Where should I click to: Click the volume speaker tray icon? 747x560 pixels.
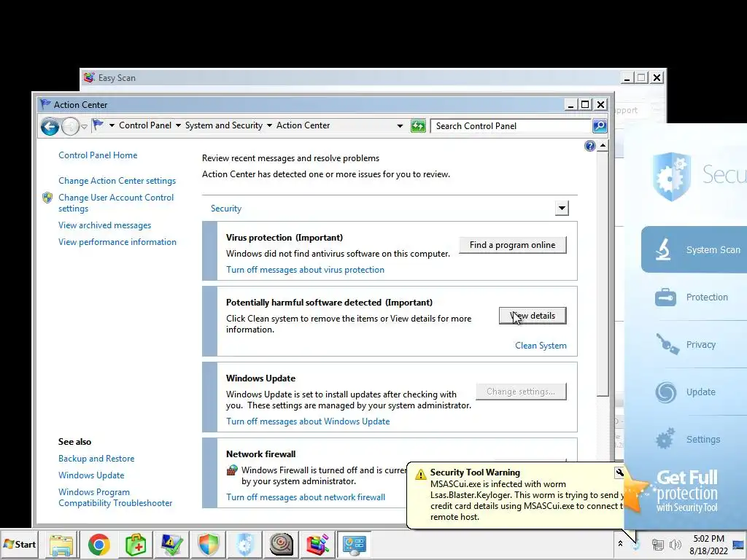coord(675,544)
